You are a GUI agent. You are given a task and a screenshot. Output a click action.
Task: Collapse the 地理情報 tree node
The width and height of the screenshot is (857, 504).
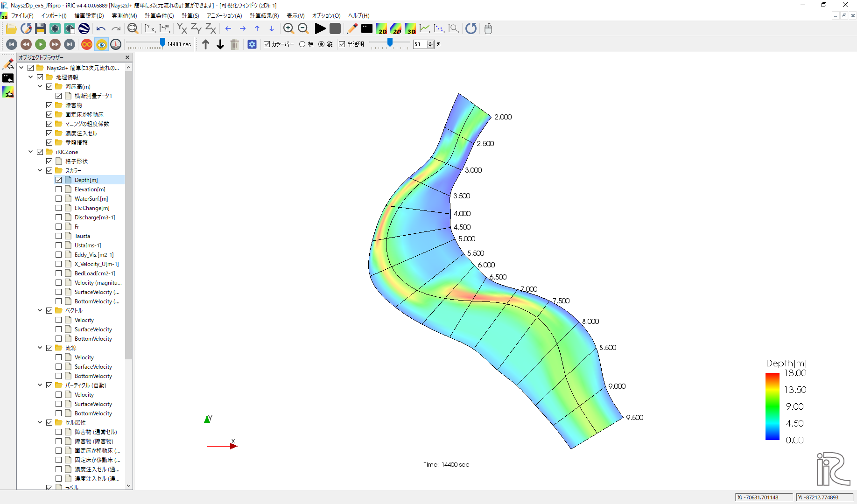click(x=31, y=77)
